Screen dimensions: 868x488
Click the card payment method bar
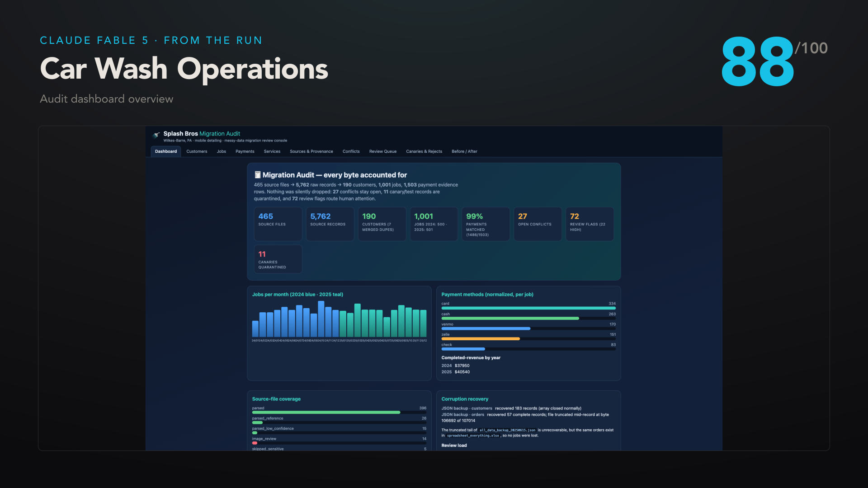(528, 308)
